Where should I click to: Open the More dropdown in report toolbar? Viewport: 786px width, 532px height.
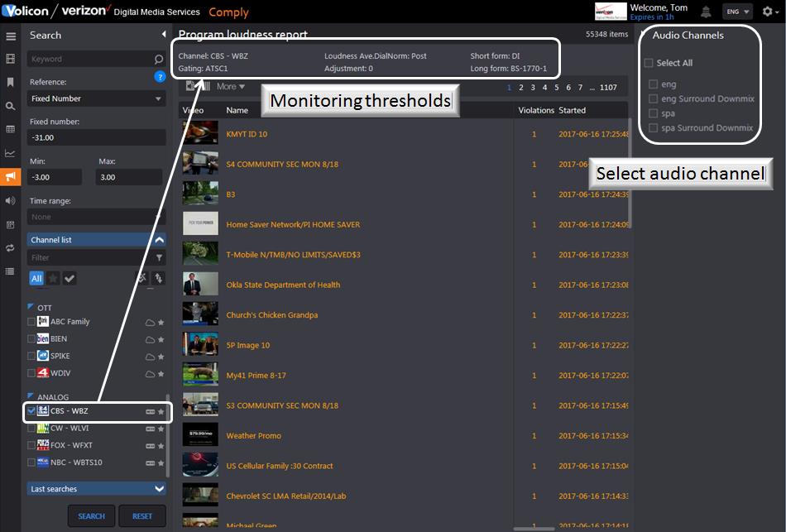click(x=231, y=86)
